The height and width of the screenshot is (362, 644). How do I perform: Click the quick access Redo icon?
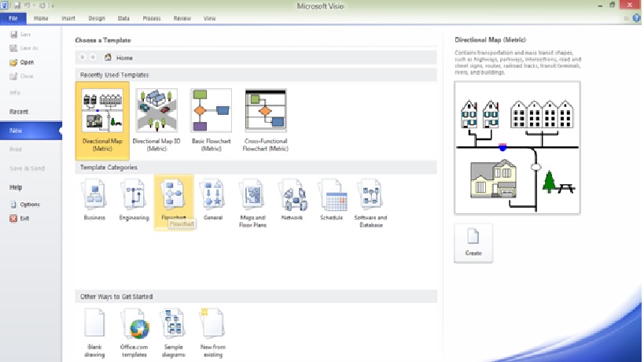tap(42, 6)
